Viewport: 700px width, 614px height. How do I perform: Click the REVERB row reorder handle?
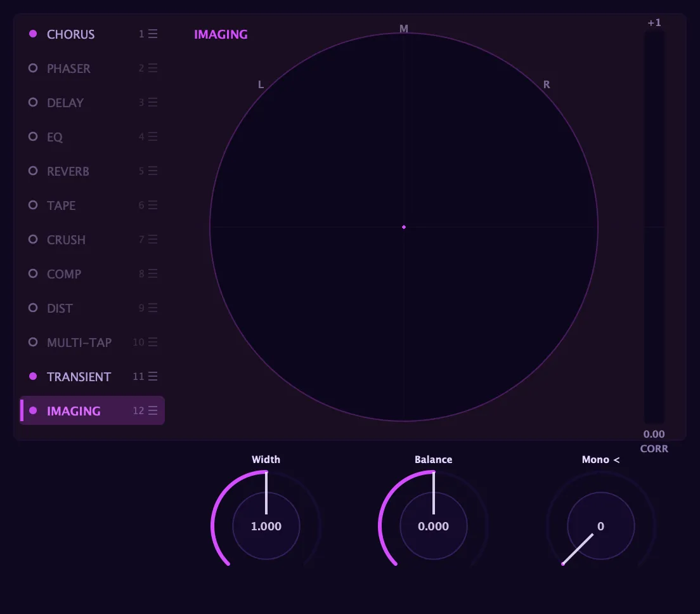pyautogui.click(x=153, y=171)
